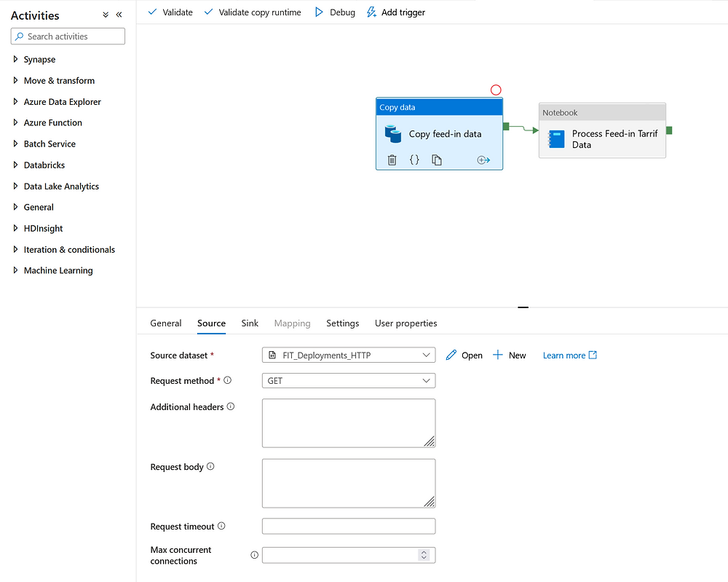Open the Source dataset dropdown
The image size is (728, 582).
[349, 355]
